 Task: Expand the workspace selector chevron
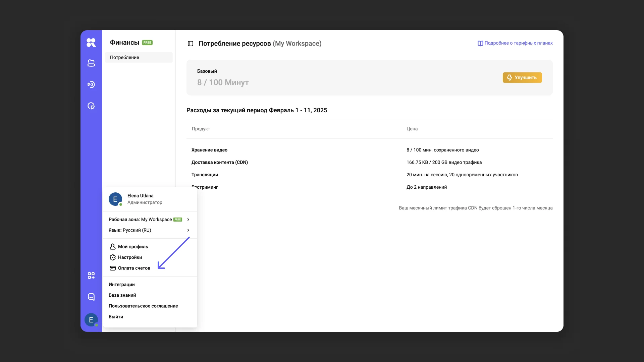[x=188, y=220]
